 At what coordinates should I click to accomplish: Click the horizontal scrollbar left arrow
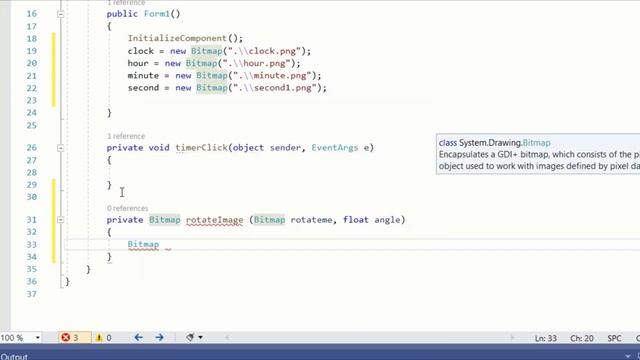[227, 338]
